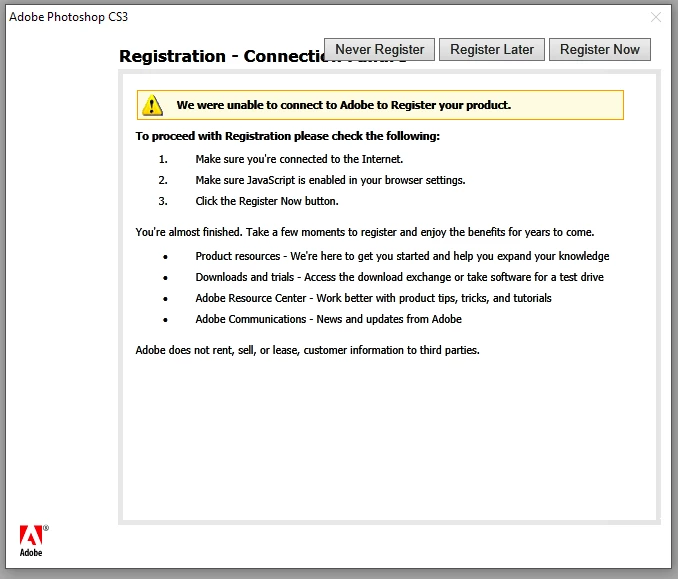Click the 'Downloads and trials' bullet line
This screenshot has width=678, height=579.
point(400,277)
